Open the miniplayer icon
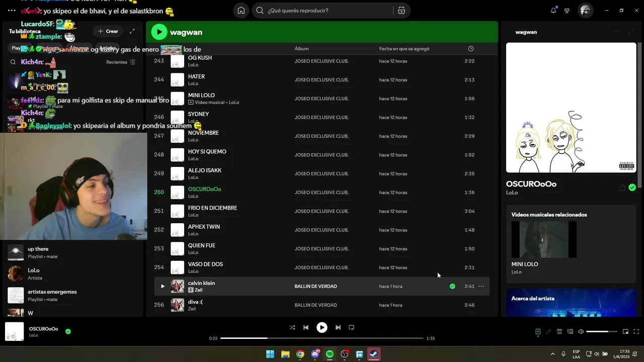 click(x=625, y=331)
